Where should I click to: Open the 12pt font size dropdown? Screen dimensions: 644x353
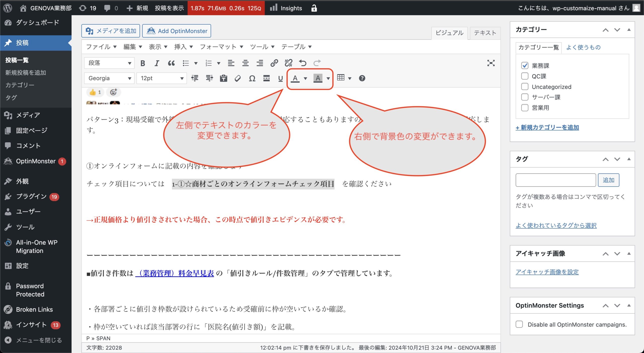162,78
